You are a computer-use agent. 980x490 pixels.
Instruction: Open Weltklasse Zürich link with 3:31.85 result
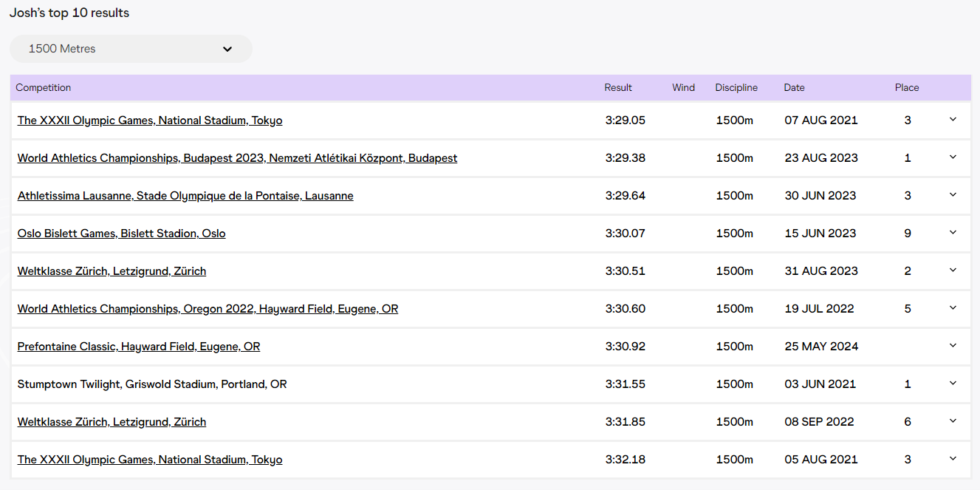pos(112,422)
